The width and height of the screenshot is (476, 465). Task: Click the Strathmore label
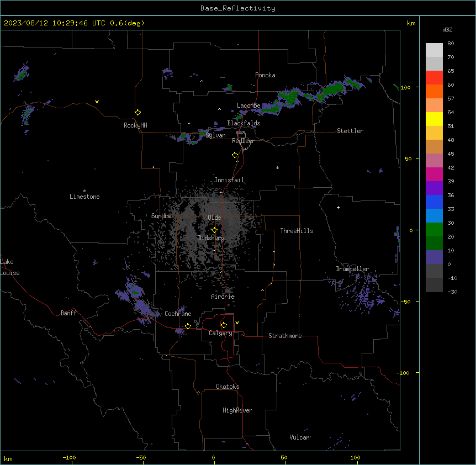pyautogui.click(x=285, y=336)
